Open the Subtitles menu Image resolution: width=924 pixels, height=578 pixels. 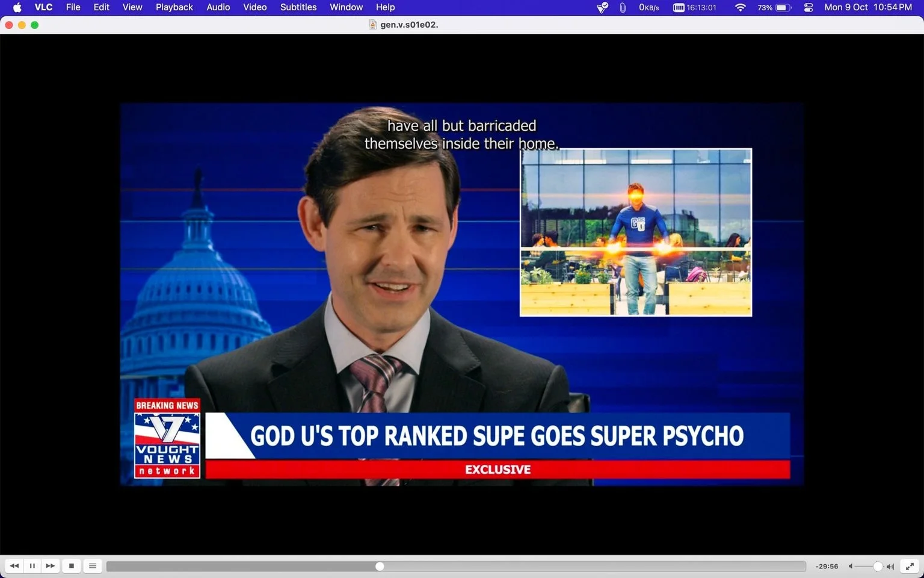pyautogui.click(x=298, y=7)
